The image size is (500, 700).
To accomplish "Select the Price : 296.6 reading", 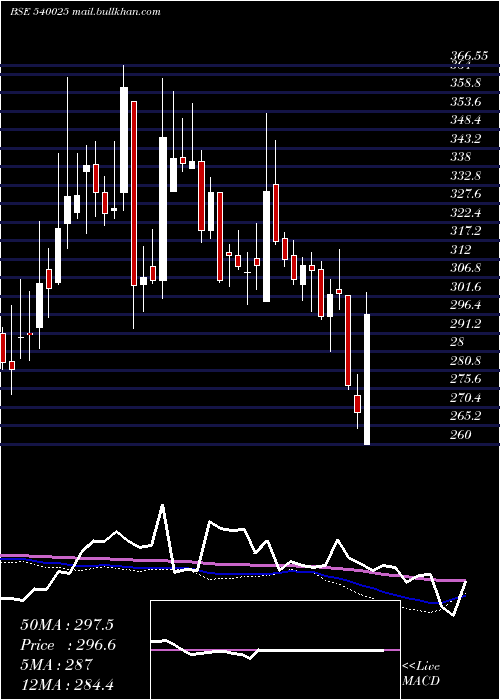I will (68, 645).
